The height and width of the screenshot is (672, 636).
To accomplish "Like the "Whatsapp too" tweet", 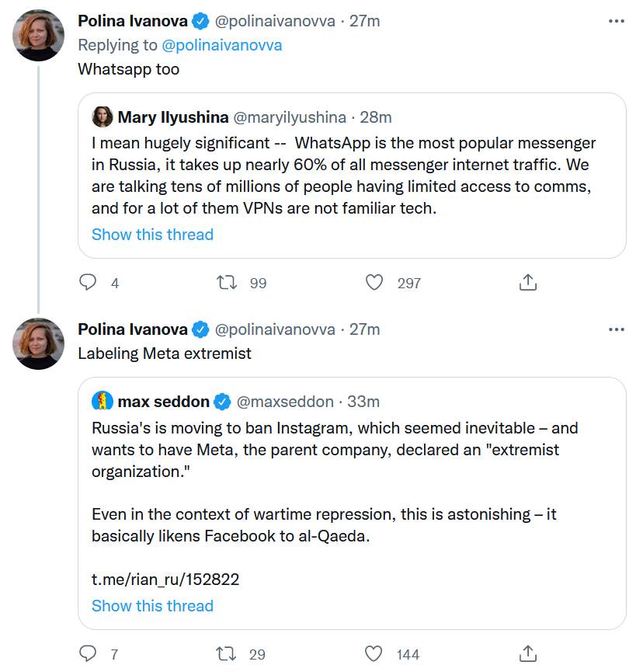I will (x=374, y=283).
